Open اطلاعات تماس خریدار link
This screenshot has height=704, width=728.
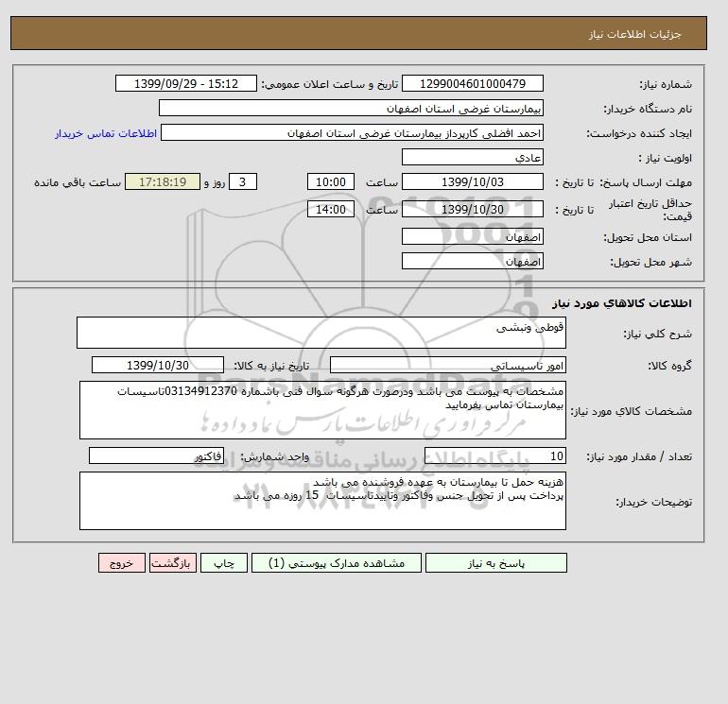pyautogui.click(x=106, y=133)
